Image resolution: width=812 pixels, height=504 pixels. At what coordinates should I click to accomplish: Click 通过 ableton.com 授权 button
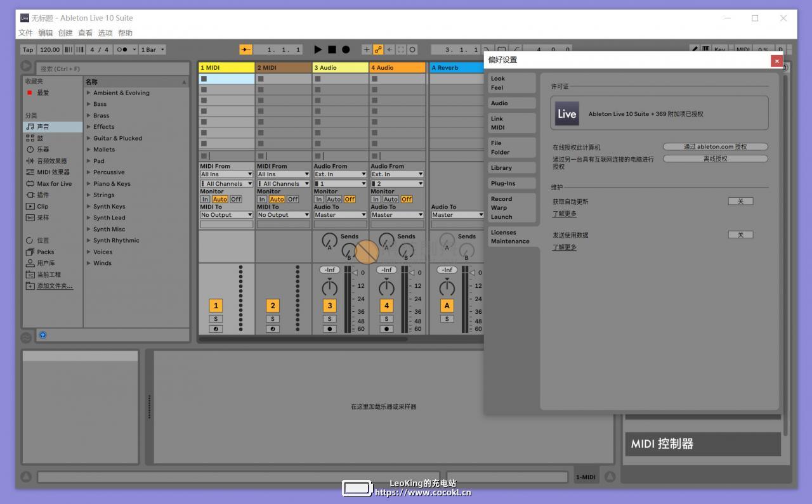tap(715, 146)
